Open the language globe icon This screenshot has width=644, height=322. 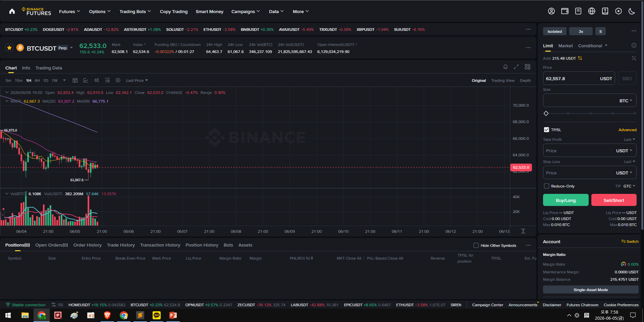(x=592, y=11)
